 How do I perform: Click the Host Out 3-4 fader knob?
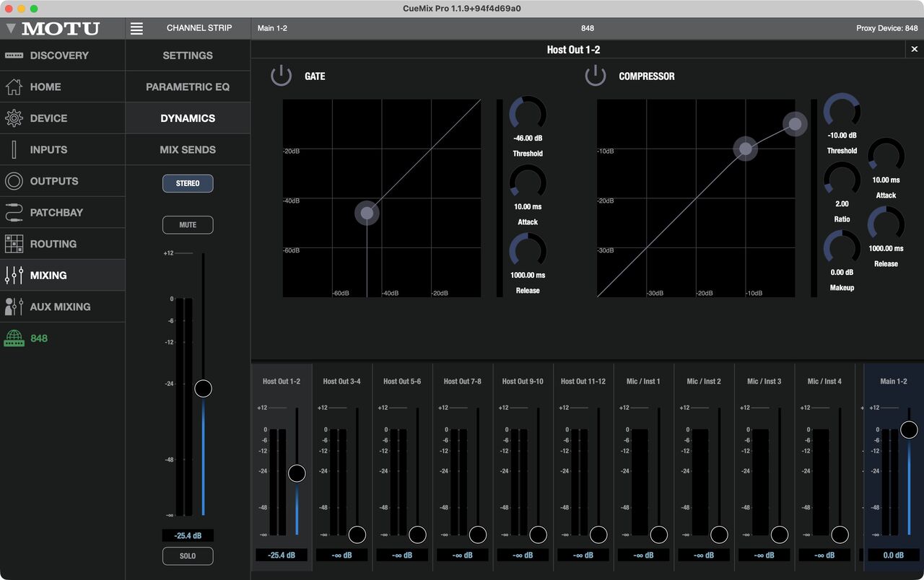pyautogui.click(x=357, y=535)
